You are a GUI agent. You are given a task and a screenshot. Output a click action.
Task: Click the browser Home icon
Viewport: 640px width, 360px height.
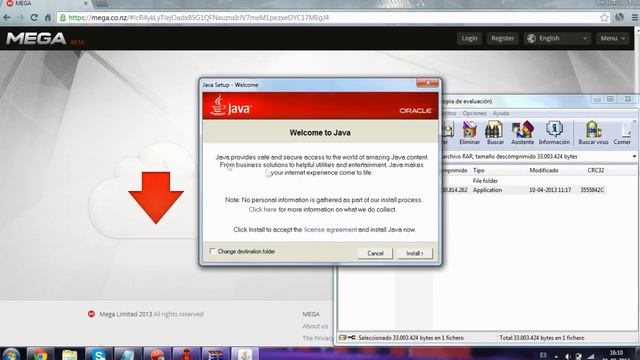pos(48,18)
